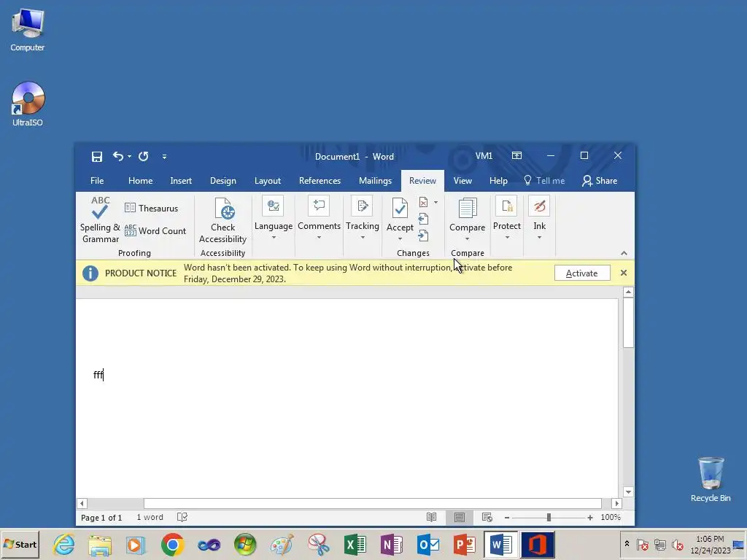Open Google Chrome from the taskbar
This screenshot has width=747, height=560.
click(172, 544)
